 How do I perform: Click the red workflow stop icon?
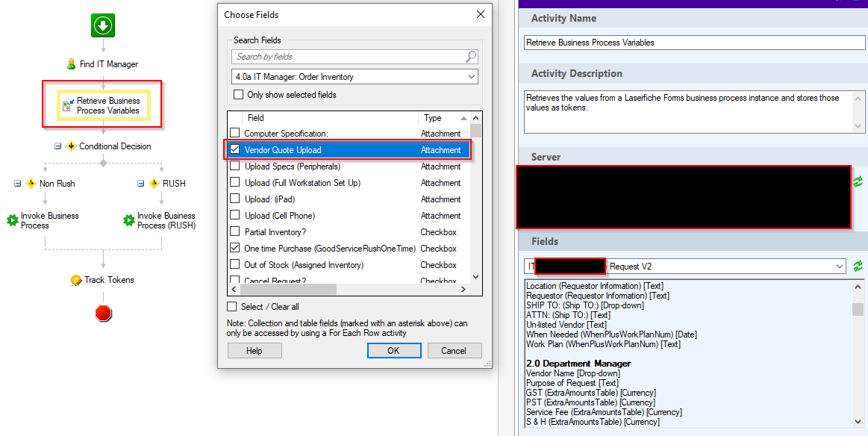(103, 313)
